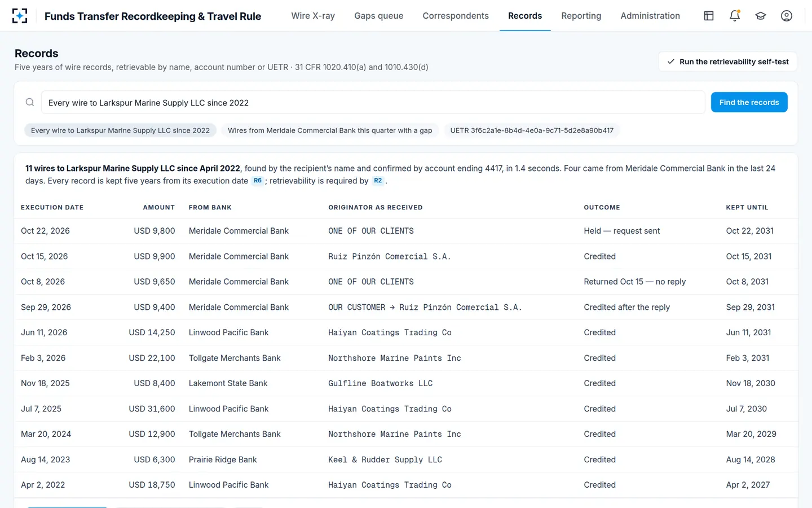812x508 pixels.
Task: Open the graduation cap learning icon
Action: click(x=761, y=16)
